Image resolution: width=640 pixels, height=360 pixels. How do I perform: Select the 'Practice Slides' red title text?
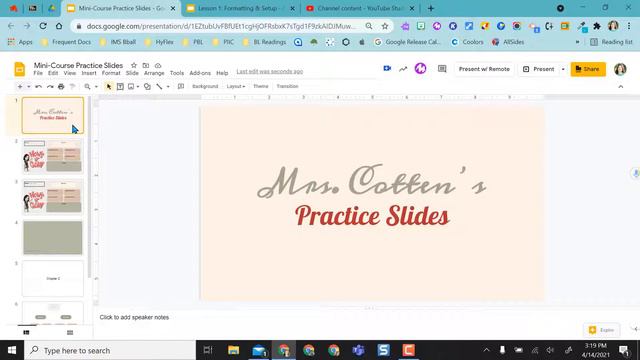(372, 216)
